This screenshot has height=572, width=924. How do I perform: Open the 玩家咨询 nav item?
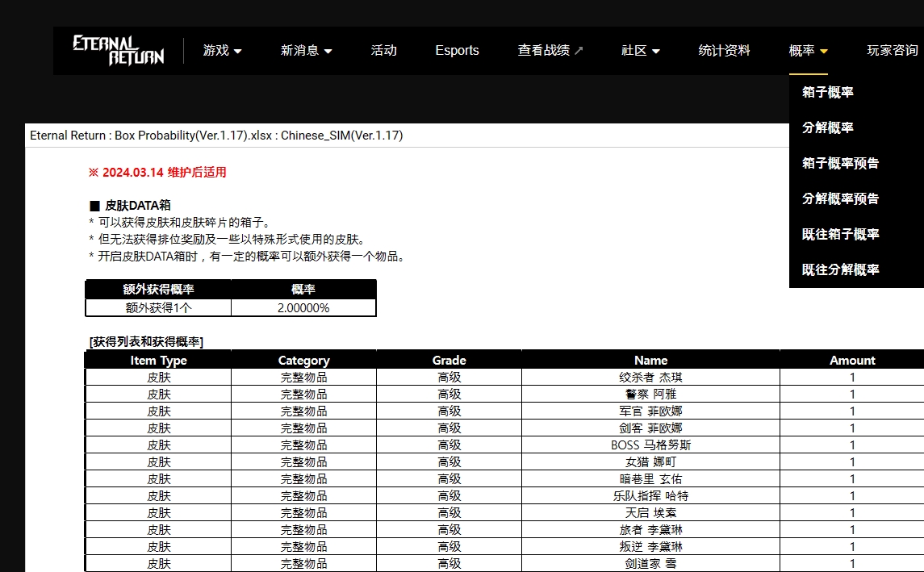(x=893, y=51)
